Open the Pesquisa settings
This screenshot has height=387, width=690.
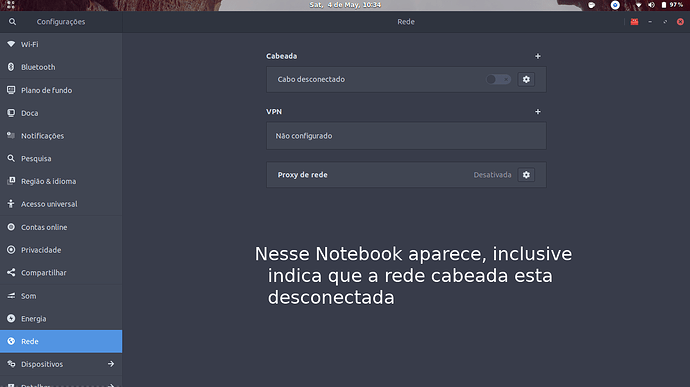(x=61, y=158)
